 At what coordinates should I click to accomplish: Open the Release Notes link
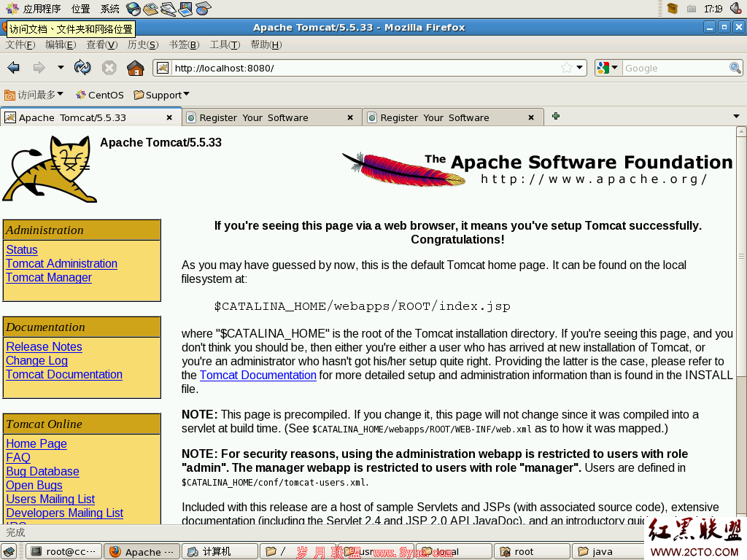(x=44, y=346)
